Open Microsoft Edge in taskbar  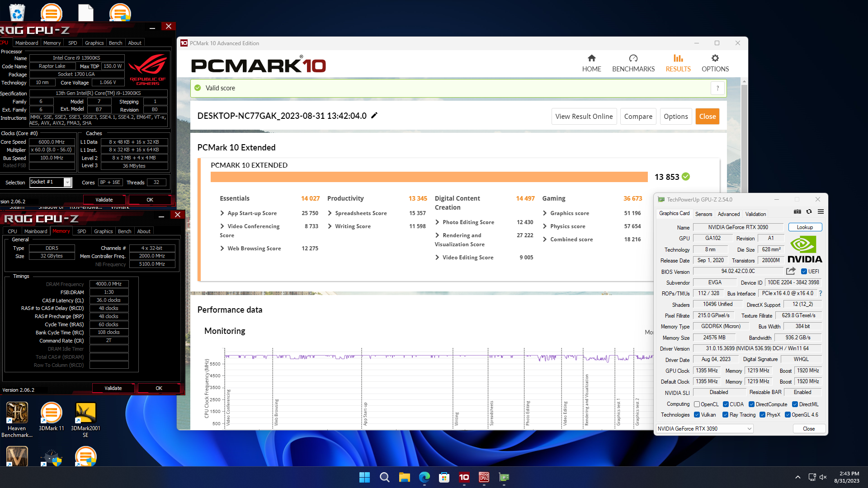click(x=424, y=477)
